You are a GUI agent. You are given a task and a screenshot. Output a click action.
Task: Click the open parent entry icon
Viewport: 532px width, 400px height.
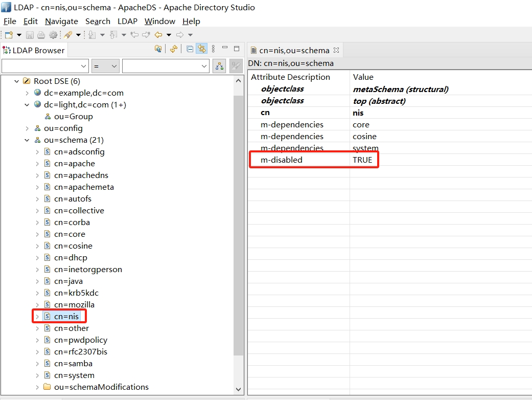click(158, 49)
